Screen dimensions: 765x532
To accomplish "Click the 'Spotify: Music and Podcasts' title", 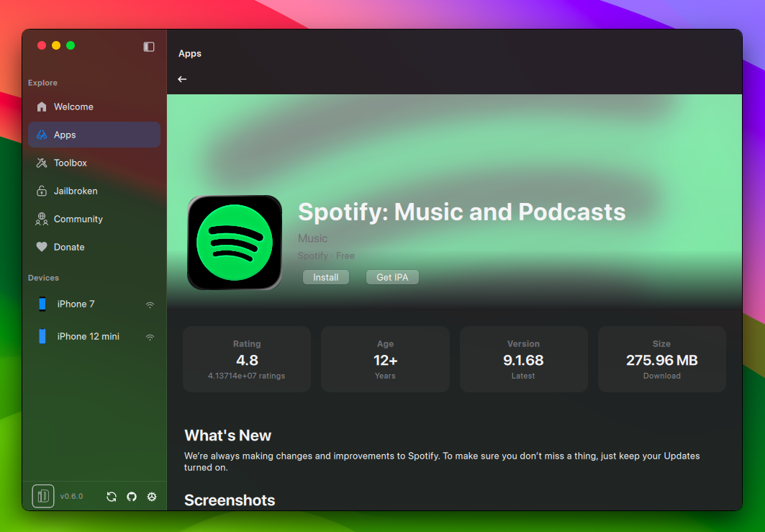I will [x=461, y=212].
